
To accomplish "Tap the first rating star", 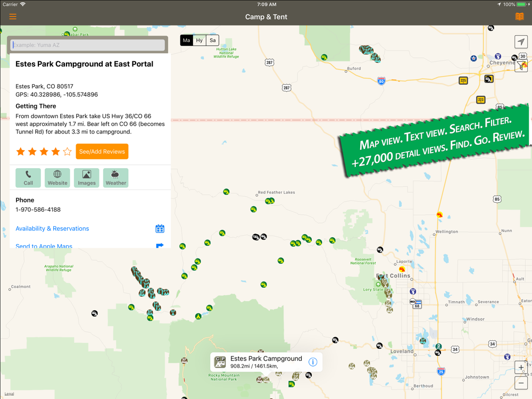I will (21, 151).
